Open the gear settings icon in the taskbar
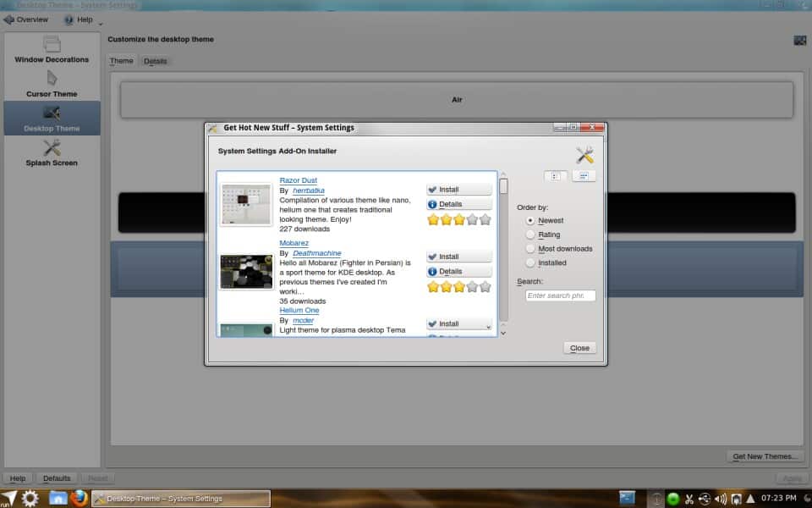The width and height of the screenshot is (812, 508). (x=30, y=499)
